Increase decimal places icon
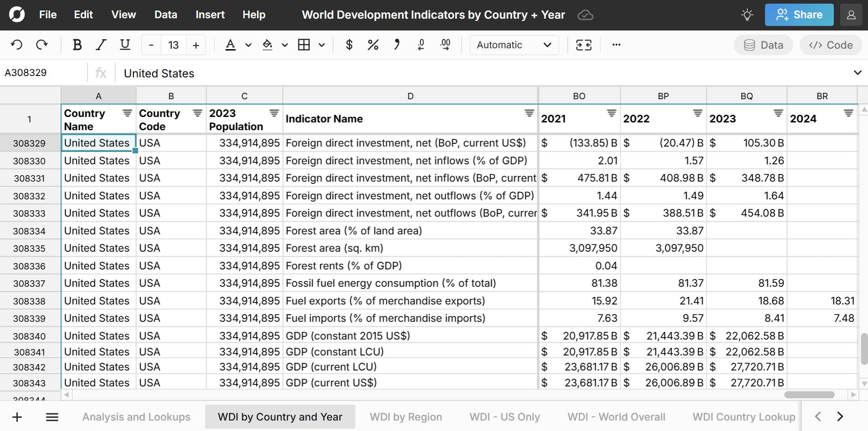Image resolution: width=868 pixels, height=431 pixels. pyautogui.click(x=445, y=45)
